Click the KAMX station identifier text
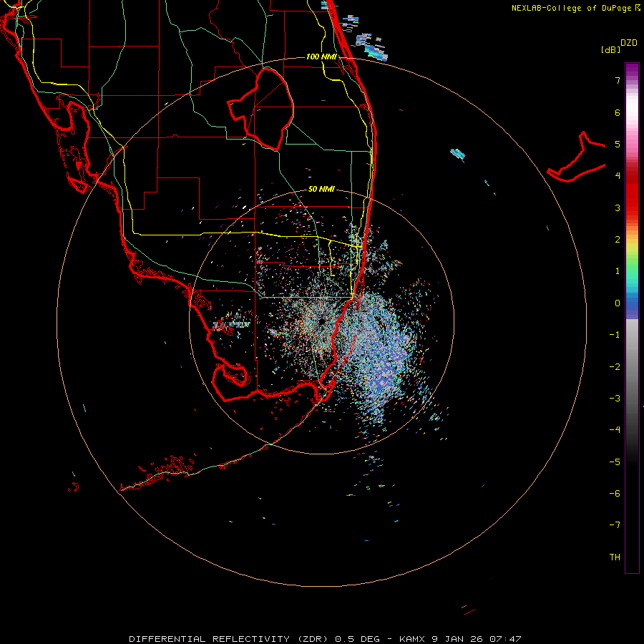The width and height of the screenshot is (644, 644). [x=412, y=639]
